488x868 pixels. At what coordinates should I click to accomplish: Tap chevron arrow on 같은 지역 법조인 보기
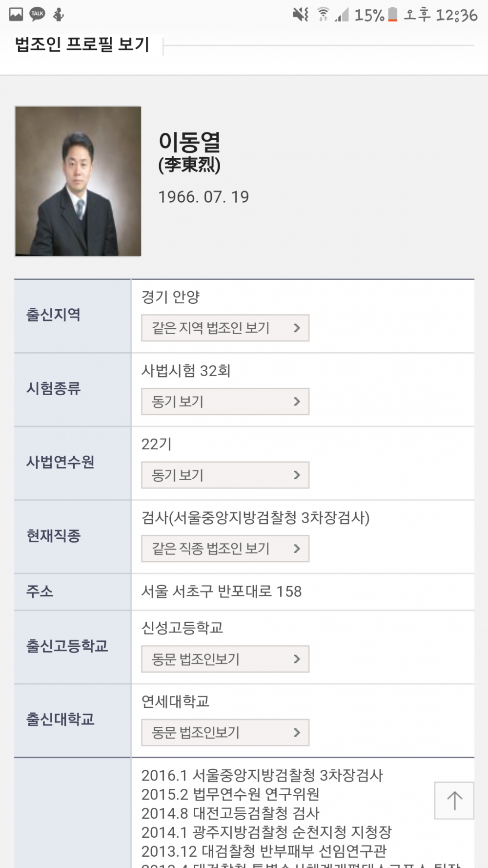[x=297, y=328]
